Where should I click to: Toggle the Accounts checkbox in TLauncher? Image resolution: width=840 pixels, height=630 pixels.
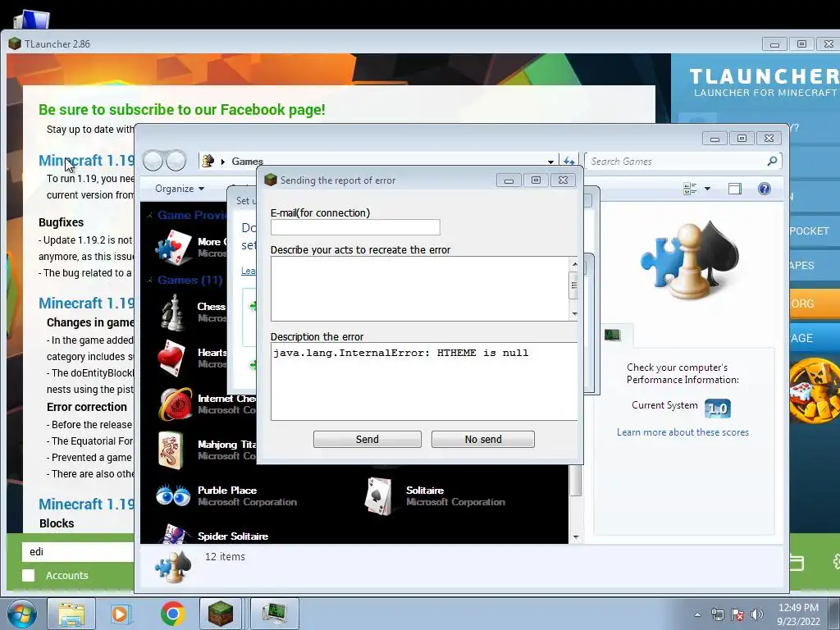[29, 575]
